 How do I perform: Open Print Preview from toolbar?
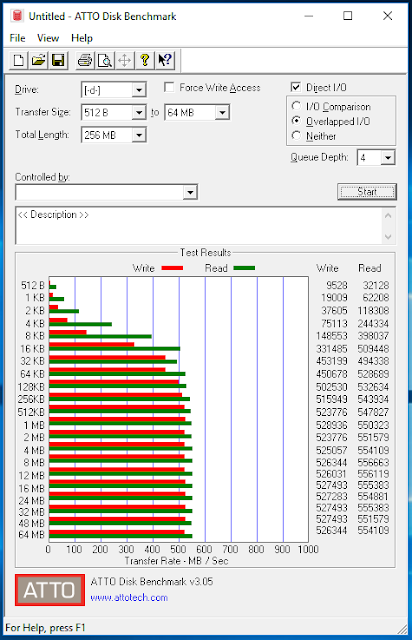(x=105, y=60)
